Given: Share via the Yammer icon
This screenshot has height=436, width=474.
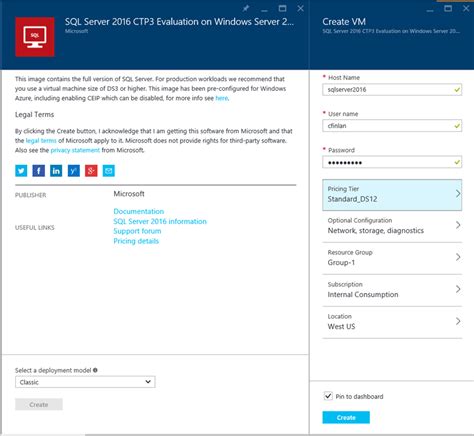Looking at the screenshot, I should pos(74,171).
